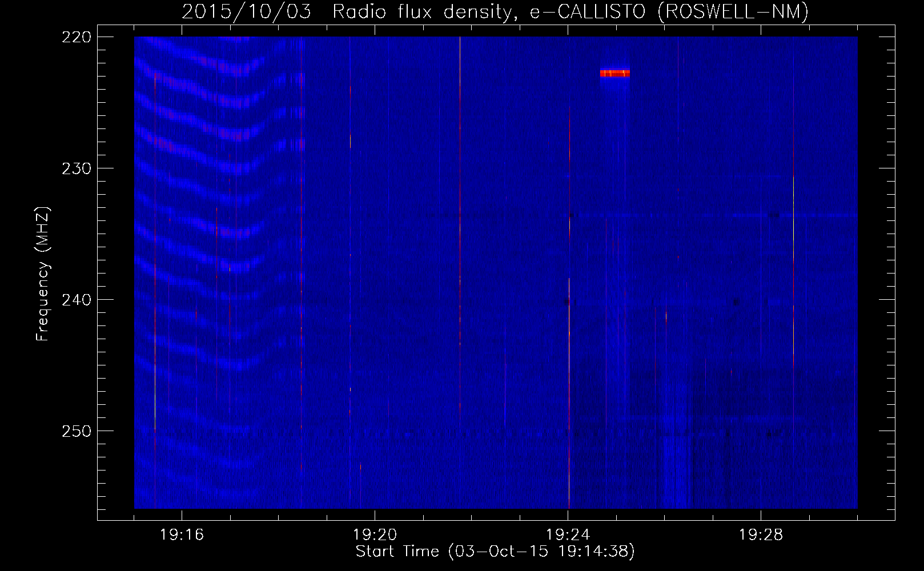Click the 250 frequency tick label
The height and width of the screenshot is (571, 924).
pyautogui.click(x=77, y=431)
